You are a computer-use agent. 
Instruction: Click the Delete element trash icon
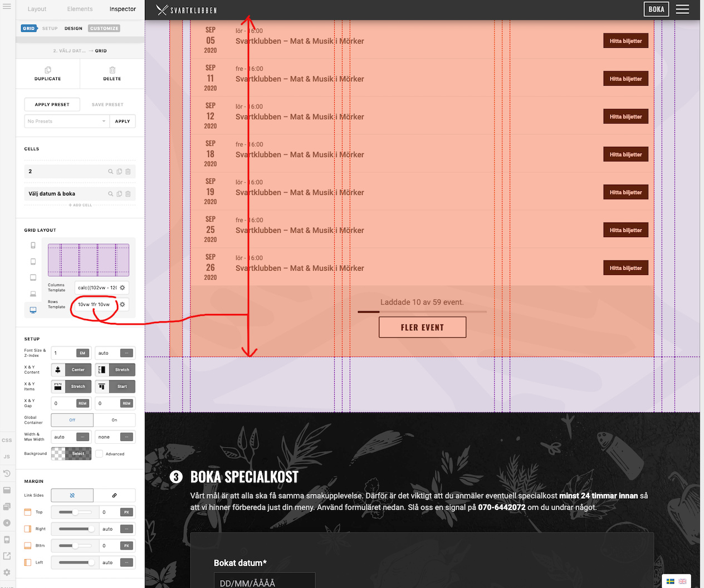click(x=112, y=70)
